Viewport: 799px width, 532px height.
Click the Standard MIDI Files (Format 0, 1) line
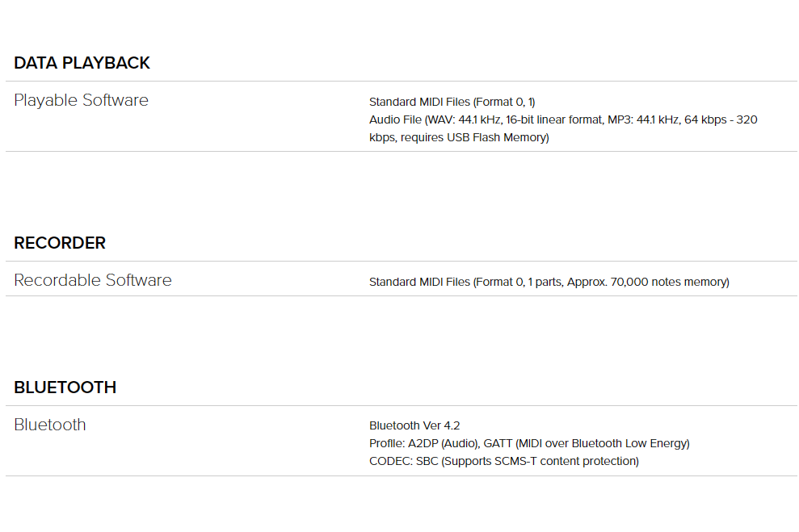[452, 102]
